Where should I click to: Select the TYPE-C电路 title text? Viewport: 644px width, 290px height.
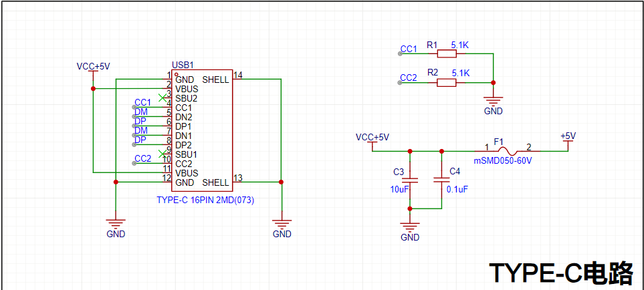(x=560, y=273)
